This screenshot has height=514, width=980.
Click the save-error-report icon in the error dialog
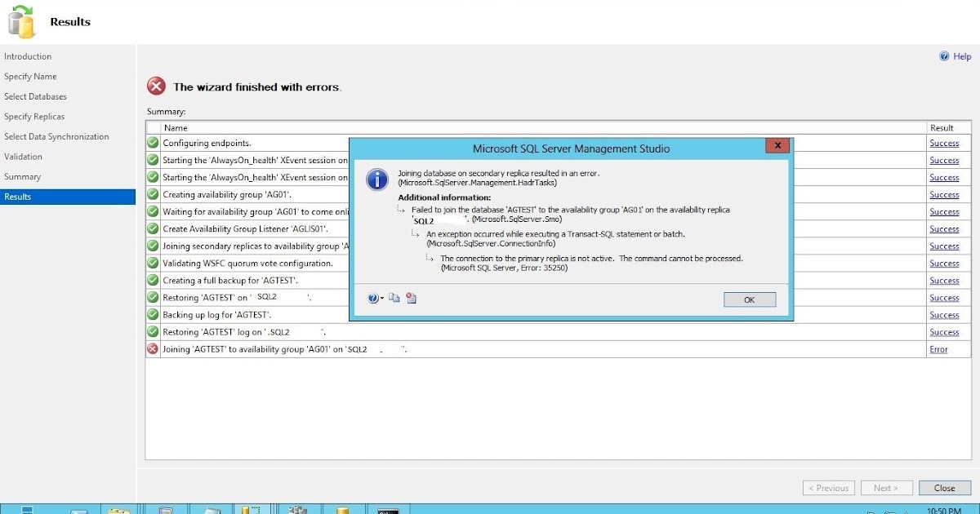click(410, 298)
